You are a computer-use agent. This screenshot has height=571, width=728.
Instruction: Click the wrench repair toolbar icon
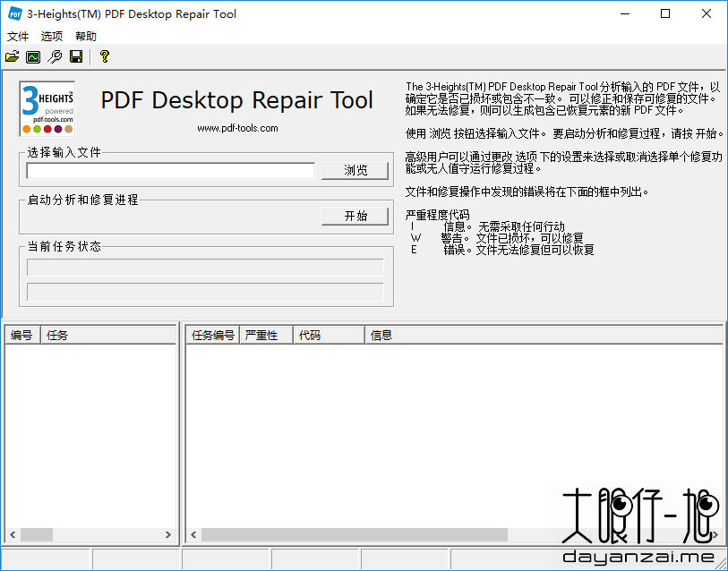point(55,56)
